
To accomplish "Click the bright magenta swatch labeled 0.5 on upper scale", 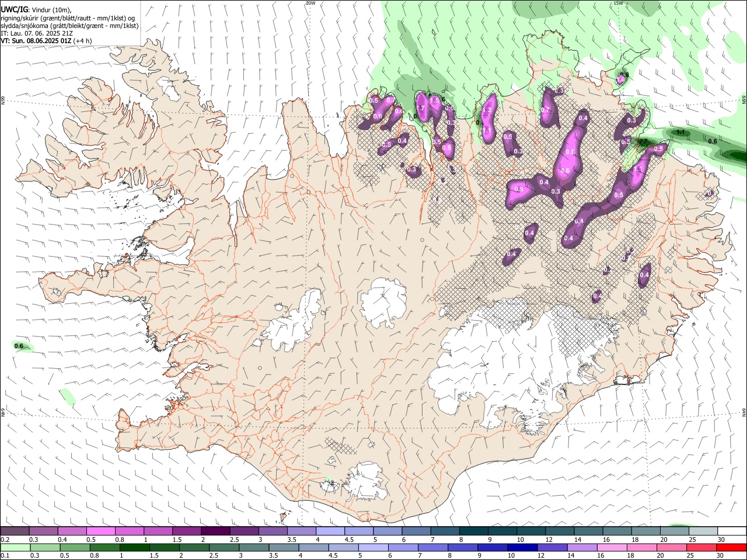I will [x=100, y=531].
